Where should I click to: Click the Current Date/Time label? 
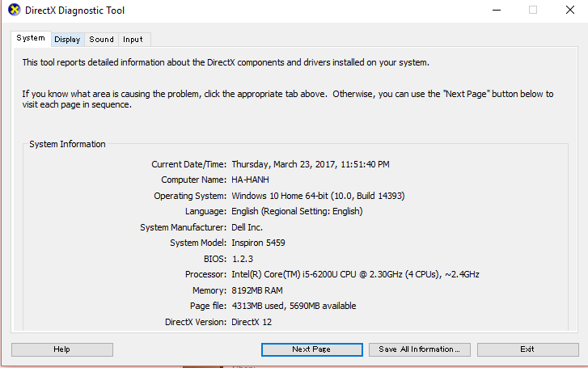point(188,164)
